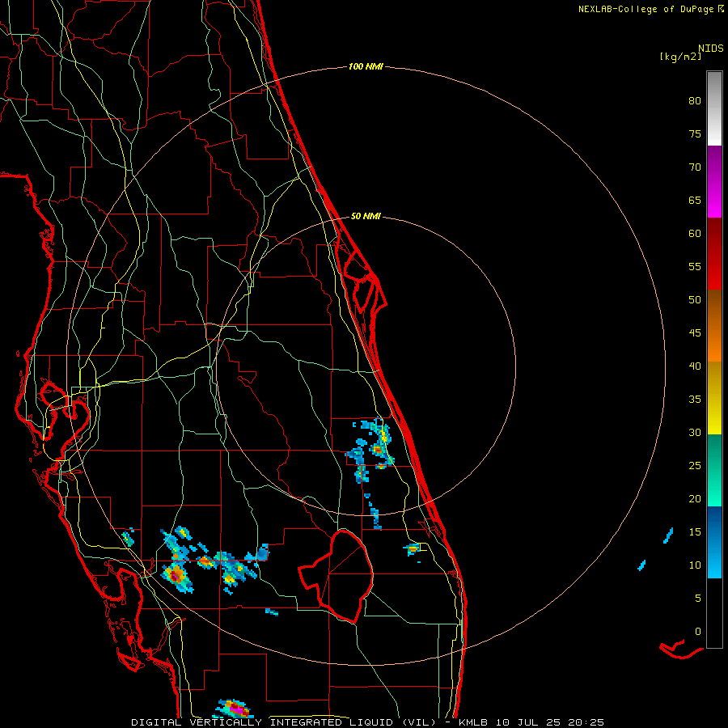Click the KMLB station identifier in the caption

pyautogui.click(x=473, y=722)
